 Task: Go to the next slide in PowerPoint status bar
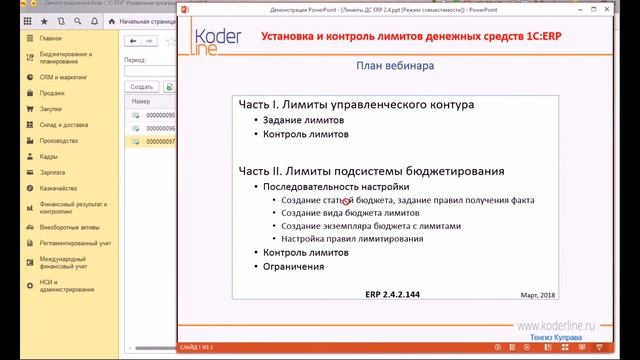[x=527, y=347]
